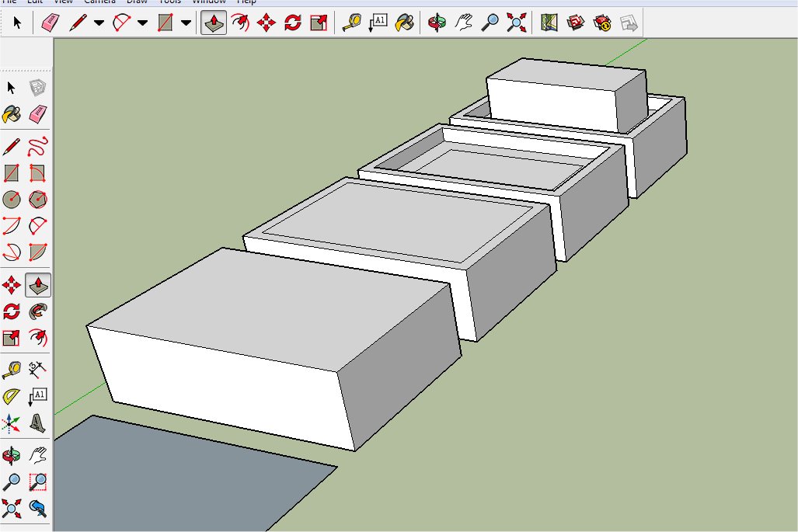Go back to the Previous view

(37, 509)
